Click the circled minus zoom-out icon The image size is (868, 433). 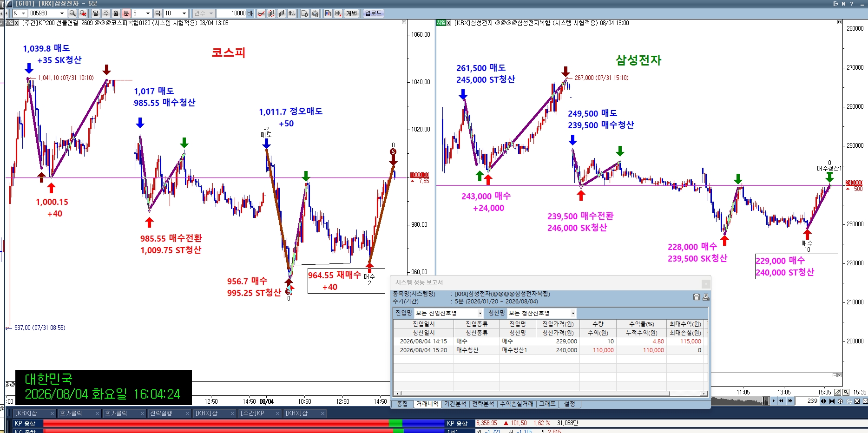click(849, 401)
